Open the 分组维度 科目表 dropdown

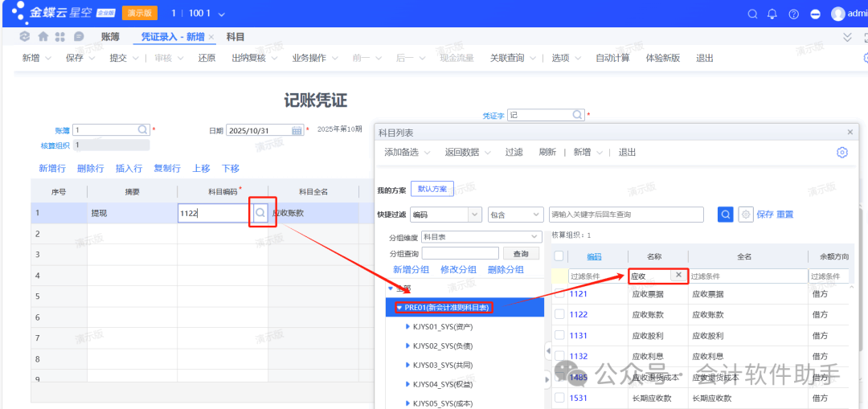(534, 237)
